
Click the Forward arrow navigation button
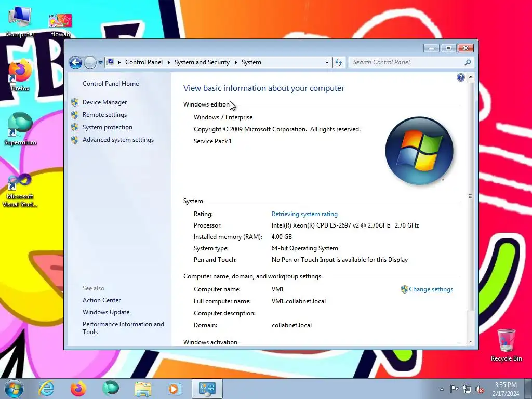click(x=90, y=62)
